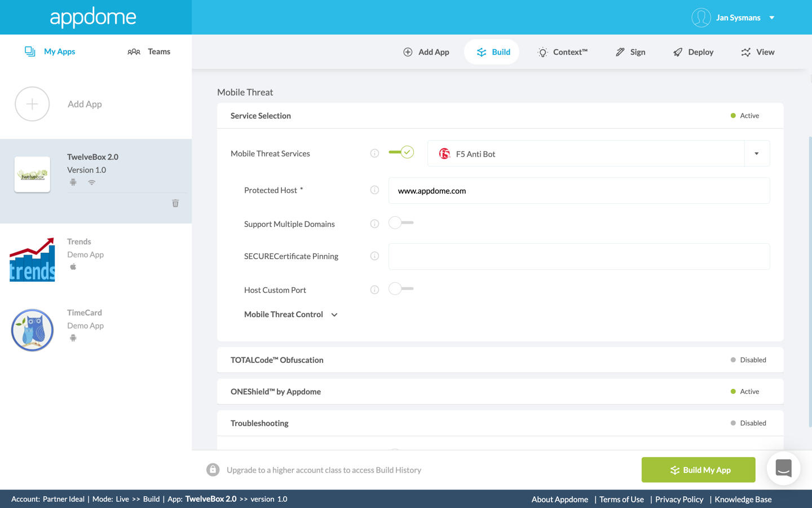Image resolution: width=812 pixels, height=508 pixels.
Task: Click wifi icon under TwelveBox 2.0
Action: tap(91, 182)
